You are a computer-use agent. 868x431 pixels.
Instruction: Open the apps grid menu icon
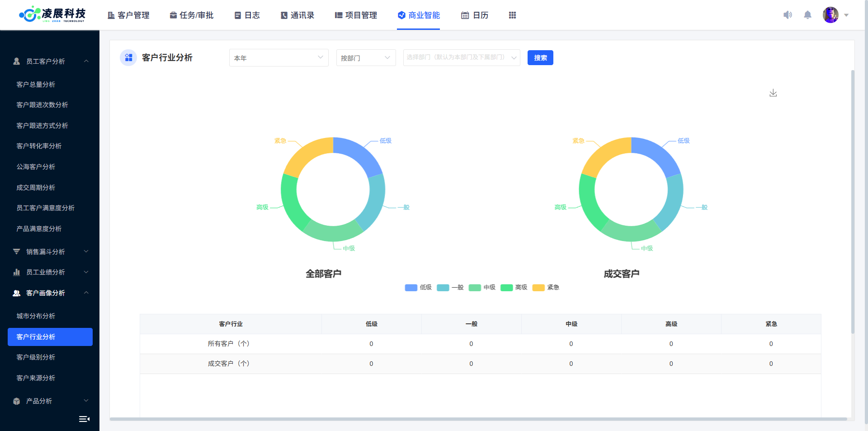[512, 15]
